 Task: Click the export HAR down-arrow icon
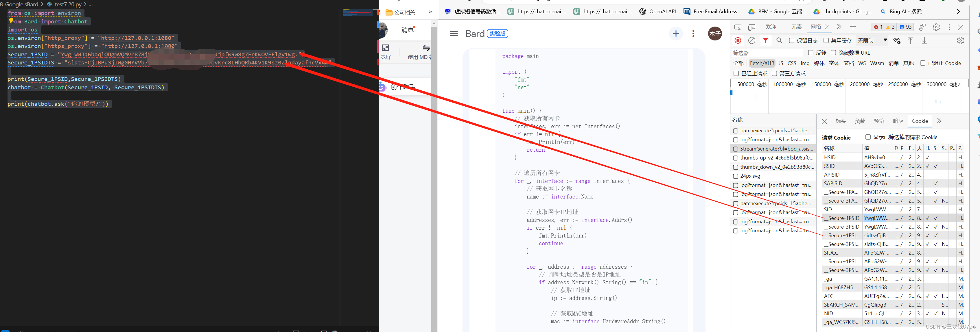pyautogui.click(x=924, y=41)
